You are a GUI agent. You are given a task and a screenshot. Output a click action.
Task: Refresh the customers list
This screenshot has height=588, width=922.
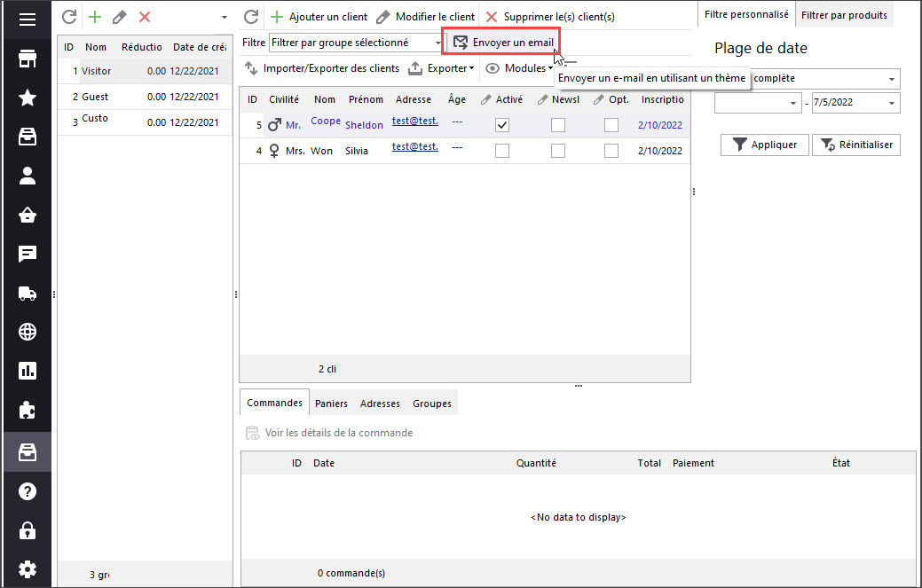[251, 17]
